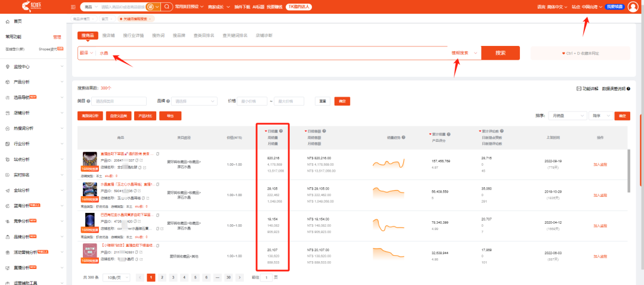Open the 模糊搜索 match mode dropdown
This screenshot has height=285, width=644.
(x=464, y=53)
